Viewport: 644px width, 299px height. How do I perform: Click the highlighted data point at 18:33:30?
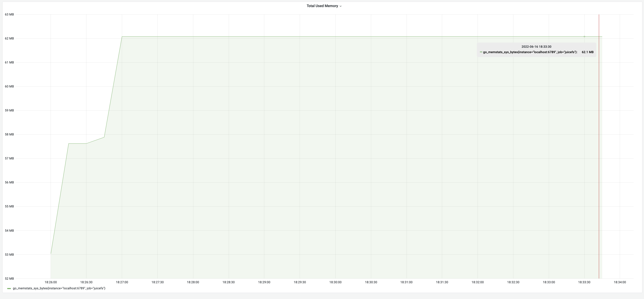pyautogui.click(x=584, y=37)
